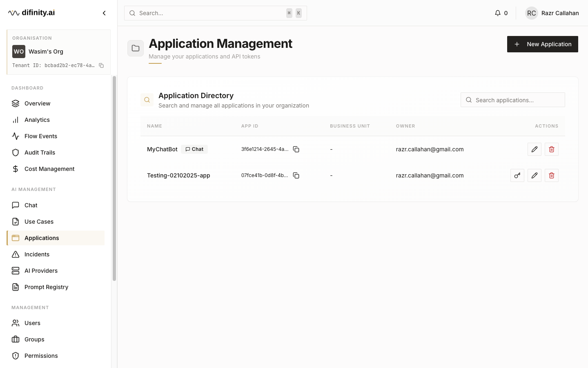
Task: Create a New Application
Action: [x=542, y=44]
